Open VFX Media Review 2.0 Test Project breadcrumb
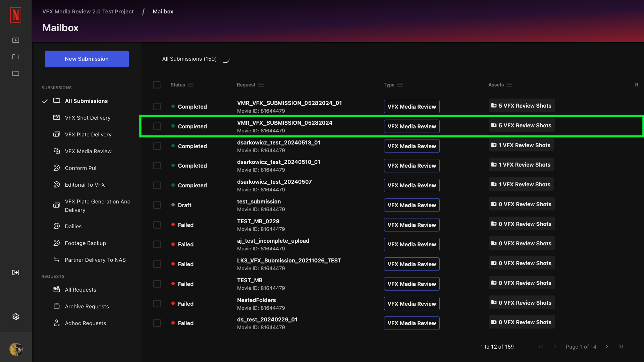644x362 pixels. point(88,11)
